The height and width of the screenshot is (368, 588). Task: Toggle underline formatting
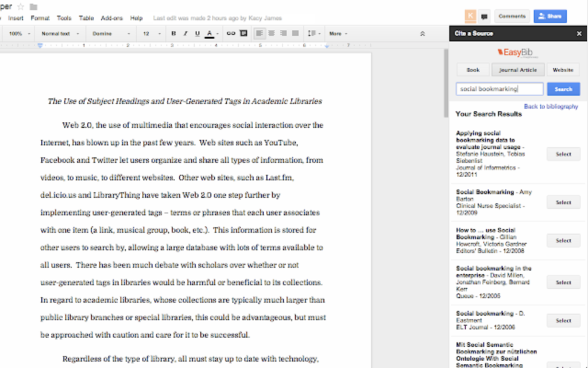[x=197, y=33]
